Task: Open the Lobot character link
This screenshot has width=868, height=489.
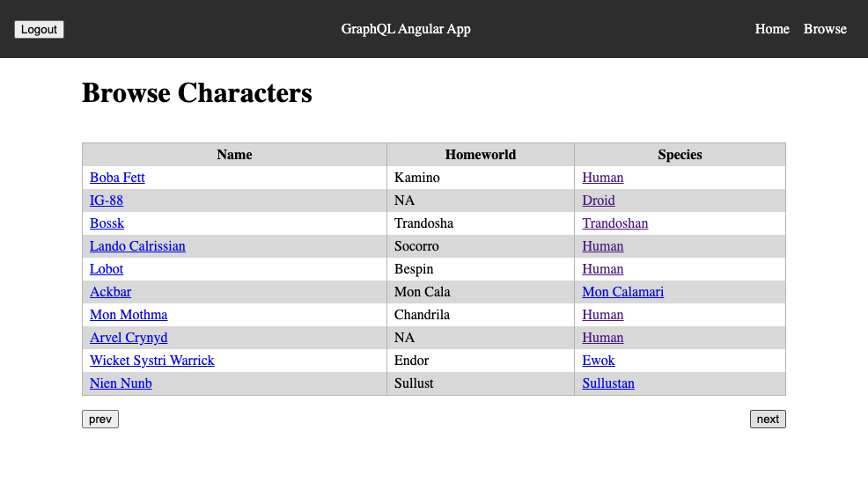Action: [x=107, y=269]
